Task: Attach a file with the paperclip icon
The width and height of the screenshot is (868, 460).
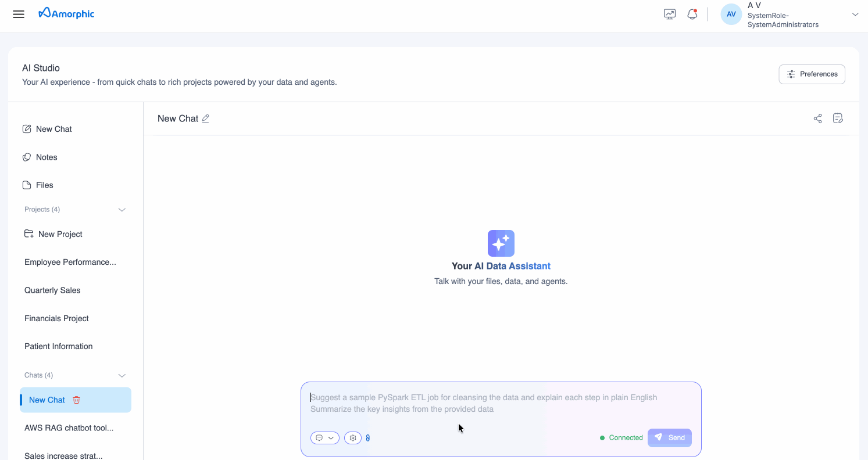Action: pos(368,437)
